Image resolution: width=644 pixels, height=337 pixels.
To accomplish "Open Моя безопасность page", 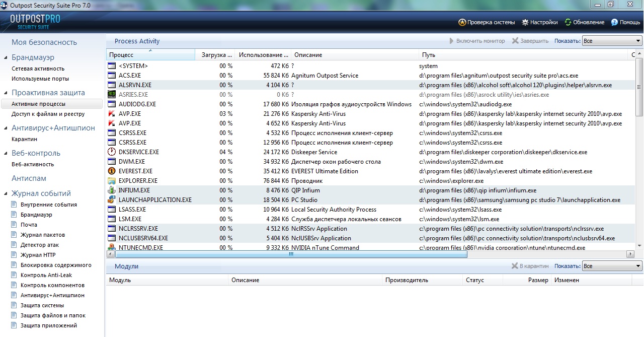I will [x=44, y=42].
